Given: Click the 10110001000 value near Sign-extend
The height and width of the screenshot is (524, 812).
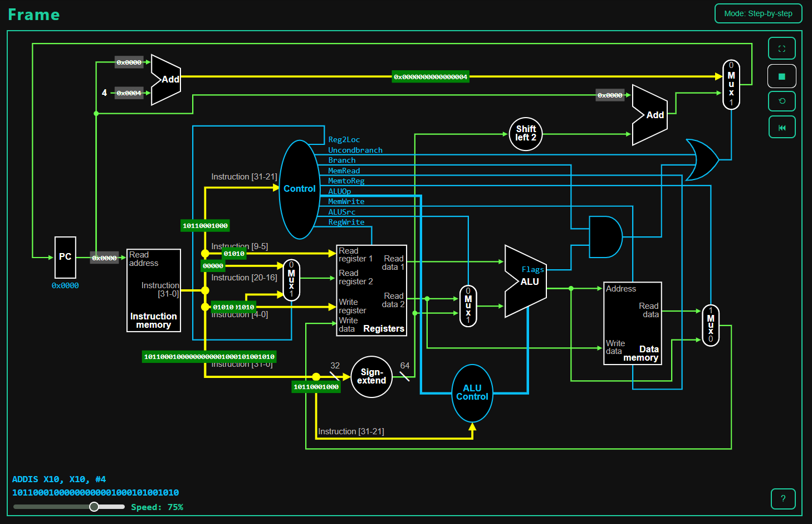Looking at the screenshot, I should pos(316,387).
